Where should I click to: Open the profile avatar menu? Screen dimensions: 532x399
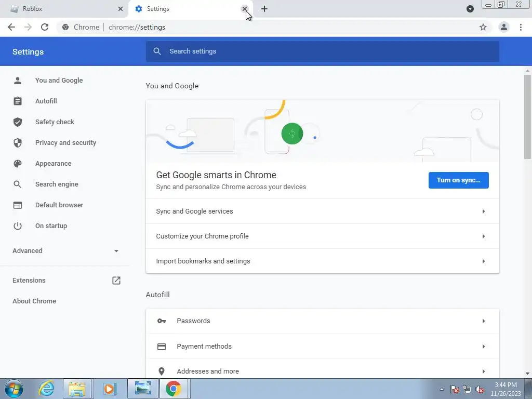click(x=504, y=27)
